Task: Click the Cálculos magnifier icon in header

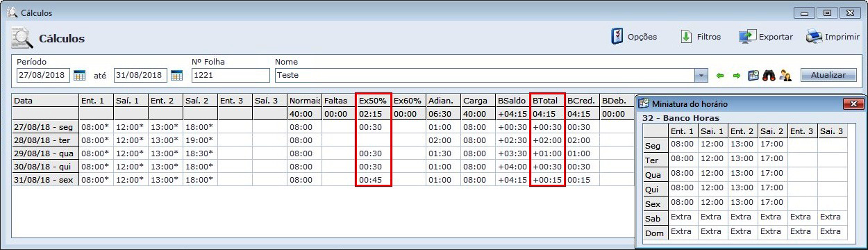Action: tap(22, 37)
